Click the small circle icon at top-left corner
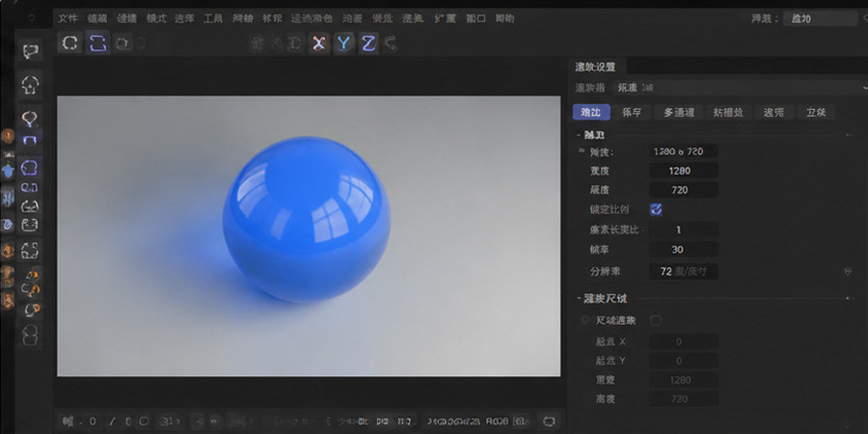This screenshot has width=868, height=434. coord(31,18)
